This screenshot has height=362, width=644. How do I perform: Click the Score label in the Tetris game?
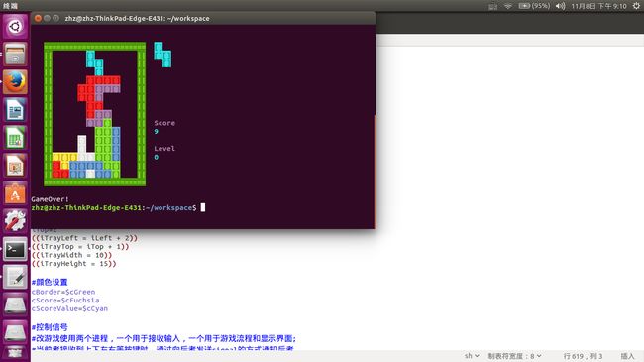pos(164,123)
